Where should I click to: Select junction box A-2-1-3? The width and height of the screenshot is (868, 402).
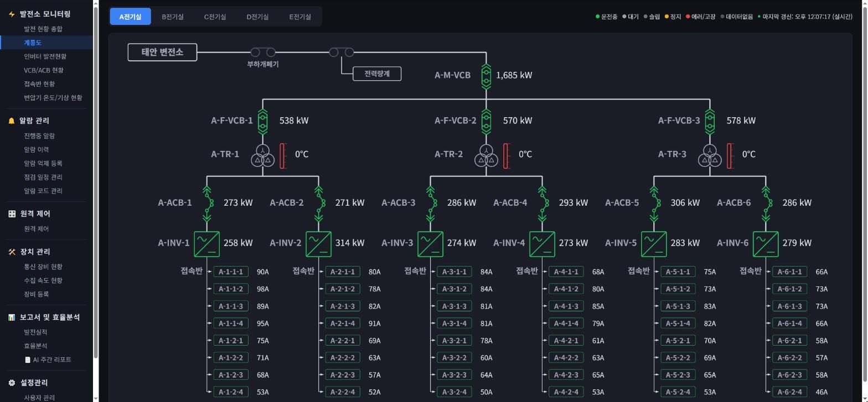[343, 306]
